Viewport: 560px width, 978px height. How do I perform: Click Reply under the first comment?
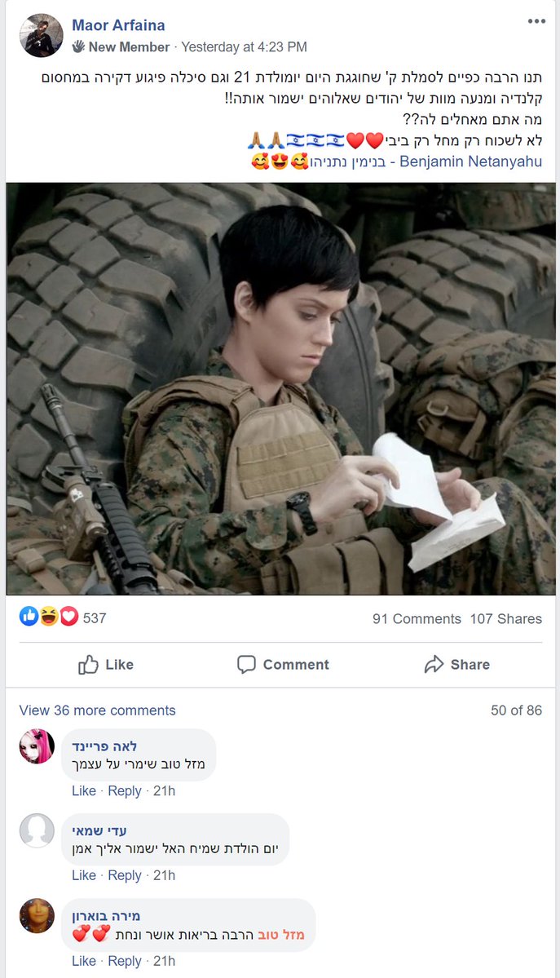click(125, 791)
